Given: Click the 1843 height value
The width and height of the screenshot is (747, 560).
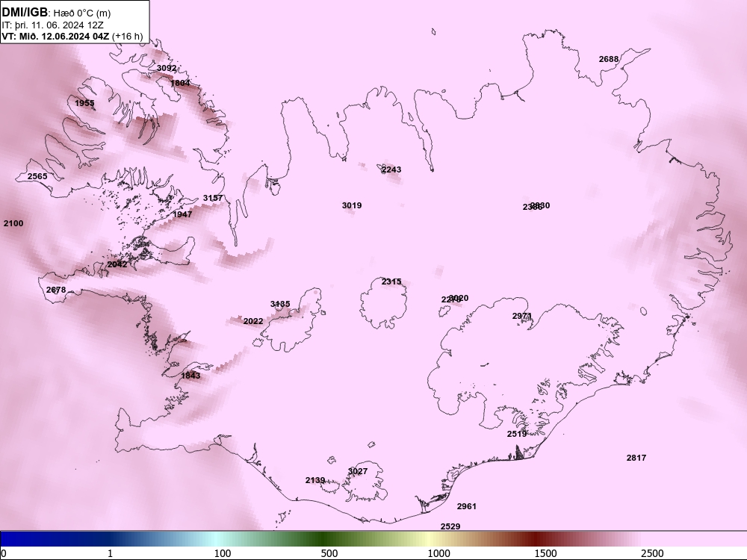Looking at the screenshot, I should [191, 376].
